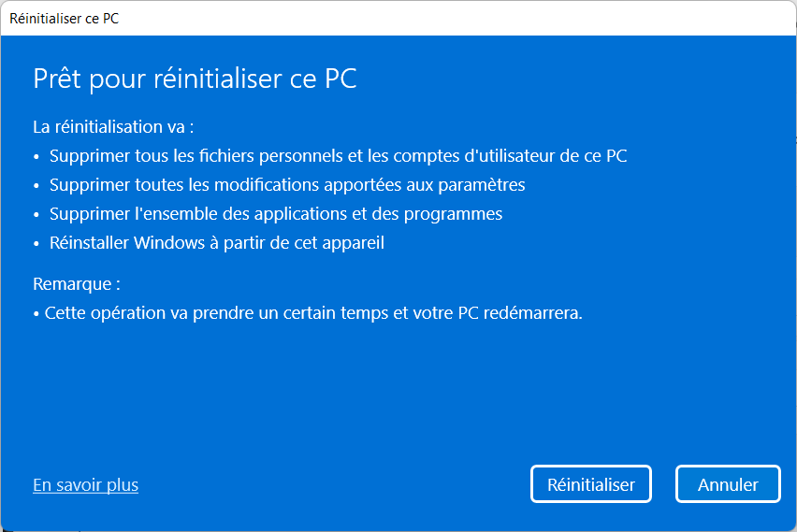Viewport: 797px width, 532px height.
Task: Click the line about modifications apportées aux paramètres
Action: [287, 185]
